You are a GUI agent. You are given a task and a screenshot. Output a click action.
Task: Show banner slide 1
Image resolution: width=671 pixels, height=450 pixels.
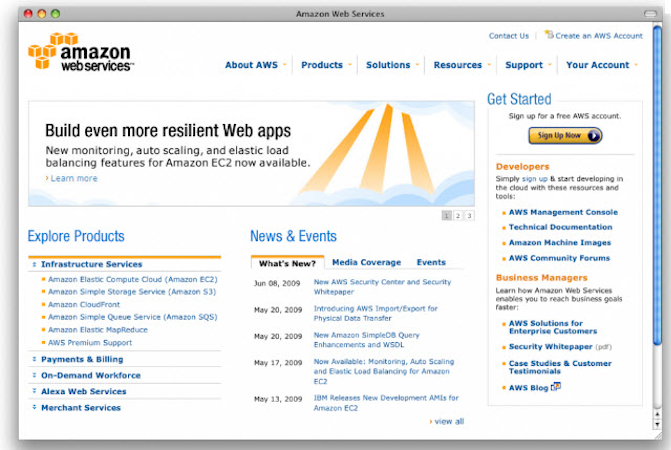tap(446, 216)
